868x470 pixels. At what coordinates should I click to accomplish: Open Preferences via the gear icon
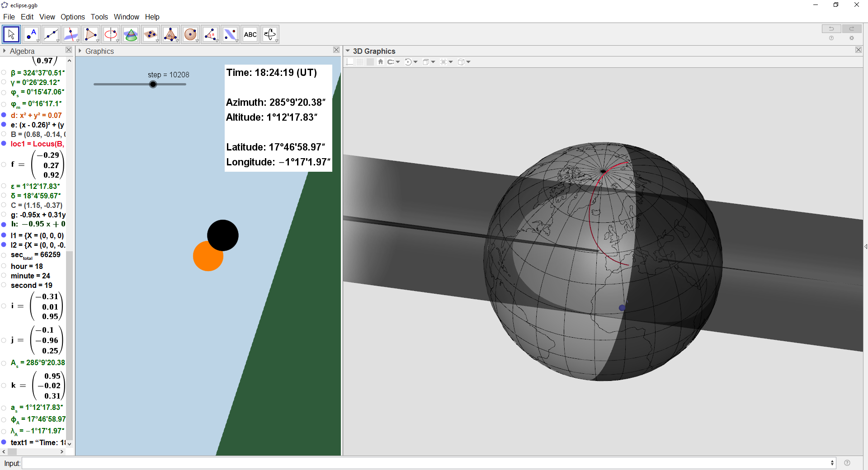852,38
